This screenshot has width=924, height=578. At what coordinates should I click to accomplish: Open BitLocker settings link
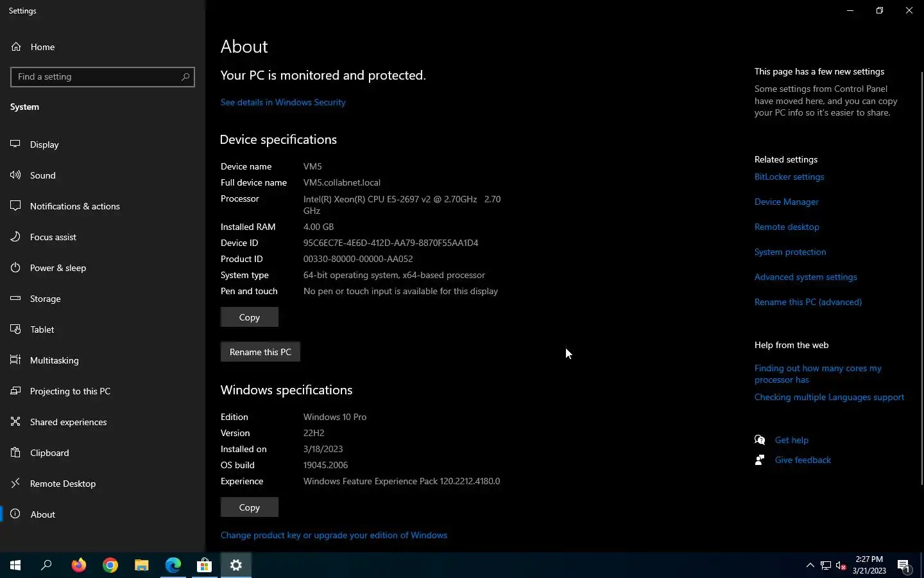[789, 177]
